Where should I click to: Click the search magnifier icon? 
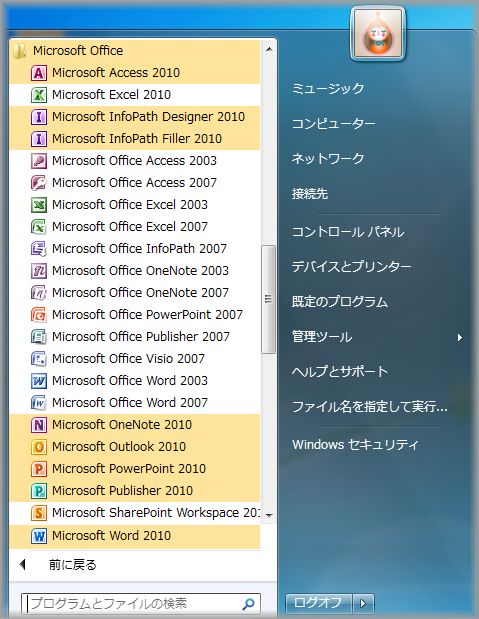coord(248,604)
